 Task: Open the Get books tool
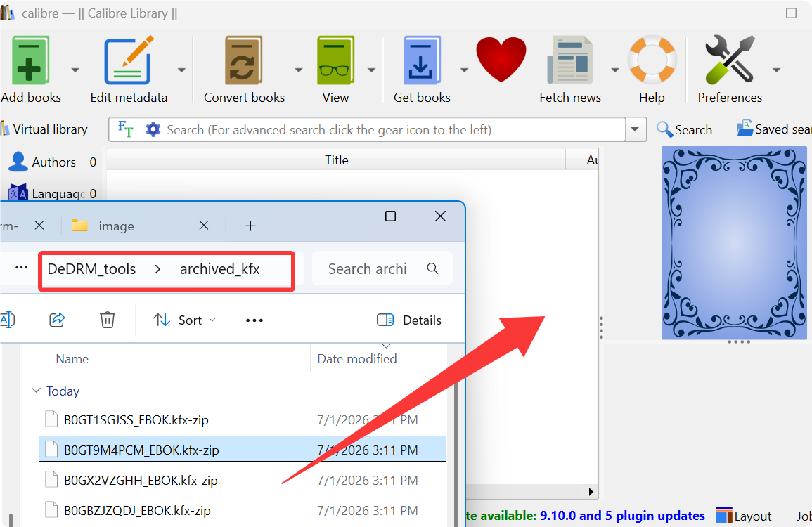422,69
